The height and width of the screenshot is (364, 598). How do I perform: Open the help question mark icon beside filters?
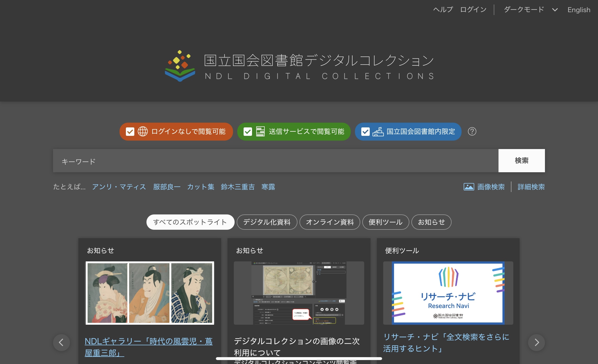pos(472,131)
